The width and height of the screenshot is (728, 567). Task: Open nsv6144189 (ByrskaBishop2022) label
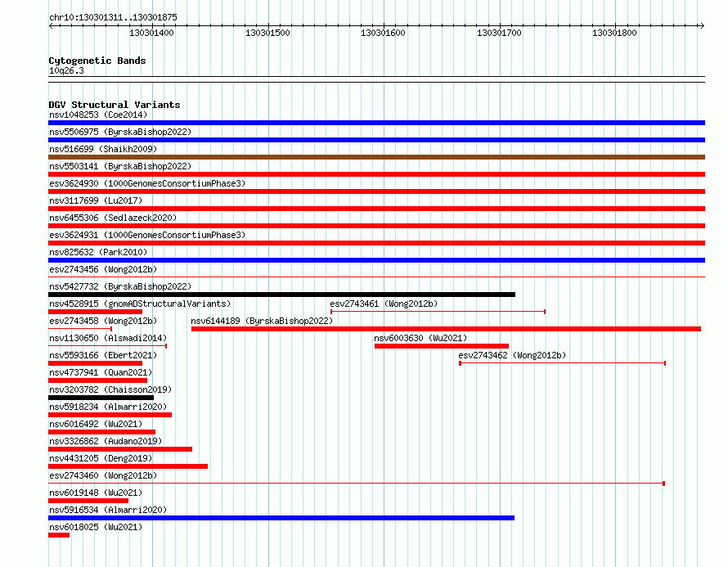tap(262, 321)
